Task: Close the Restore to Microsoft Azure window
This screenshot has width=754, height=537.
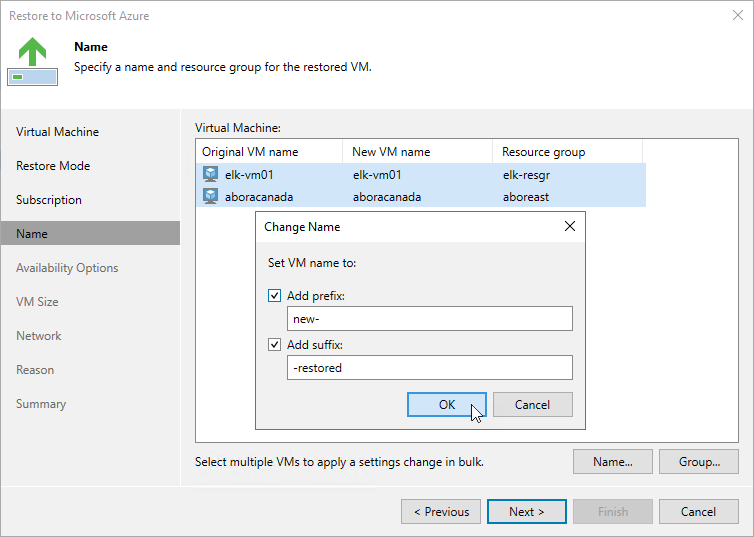Action: 738,15
